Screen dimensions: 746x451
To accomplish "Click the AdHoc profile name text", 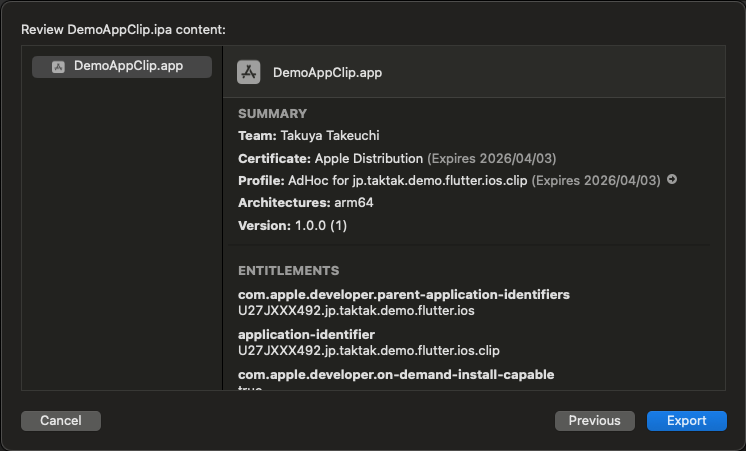I will [408, 181].
